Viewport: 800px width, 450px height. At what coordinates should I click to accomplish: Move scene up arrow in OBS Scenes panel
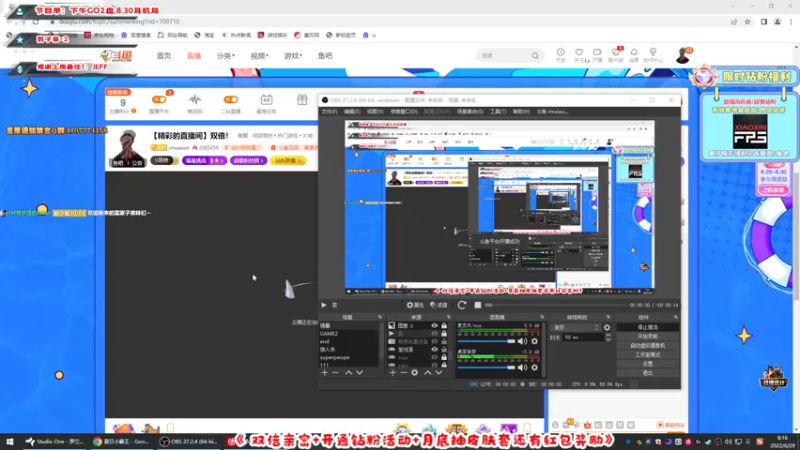pyautogui.click(x=348, y=373)
